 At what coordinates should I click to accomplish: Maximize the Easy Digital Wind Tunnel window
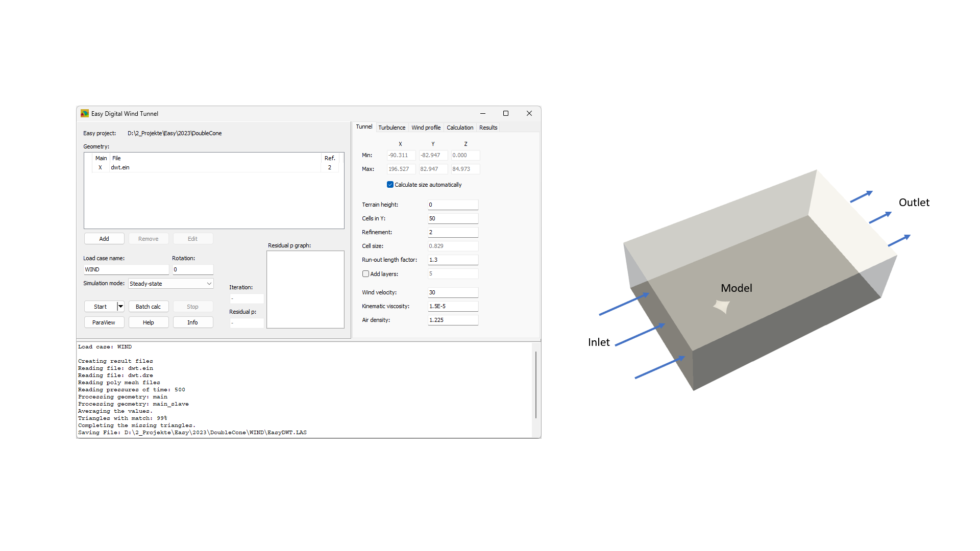[506, 113]
